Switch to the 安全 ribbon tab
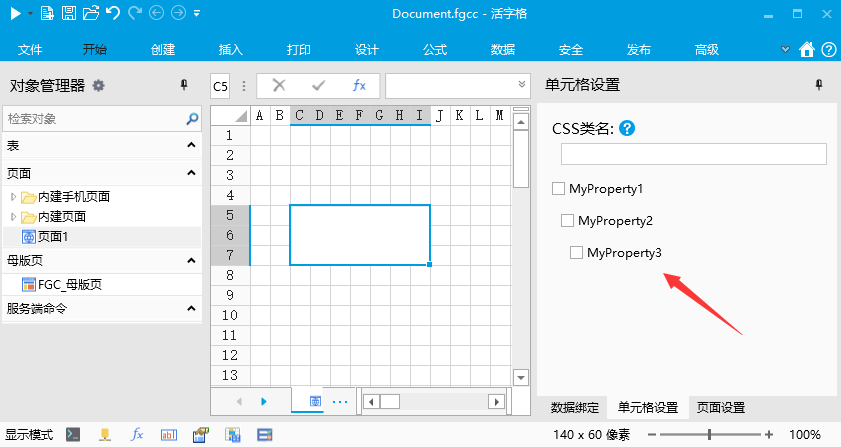 pyautogui.click(x=571, y=50)
